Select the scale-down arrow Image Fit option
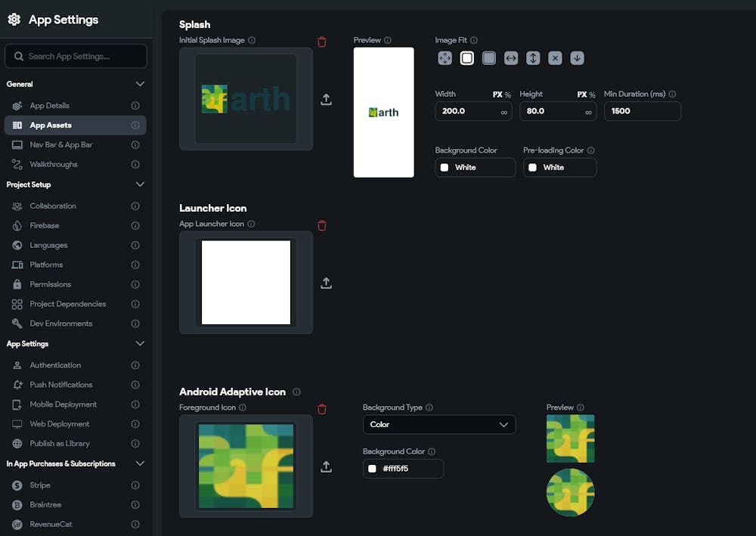This screenshot has height=536, width=756. pos(577,58)
